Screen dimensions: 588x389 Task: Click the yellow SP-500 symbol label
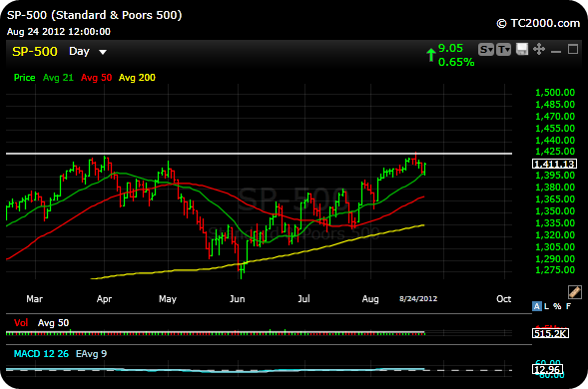click(35, 51)
